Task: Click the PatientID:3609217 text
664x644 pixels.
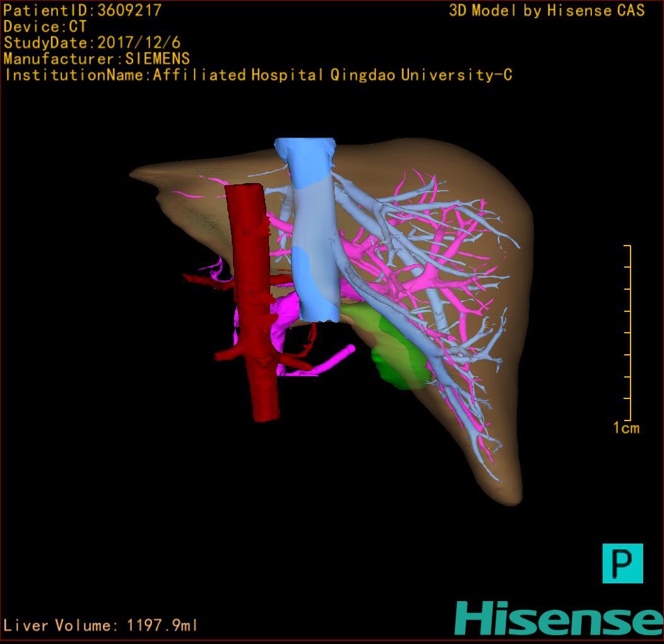Action: (x=82, y=11)
